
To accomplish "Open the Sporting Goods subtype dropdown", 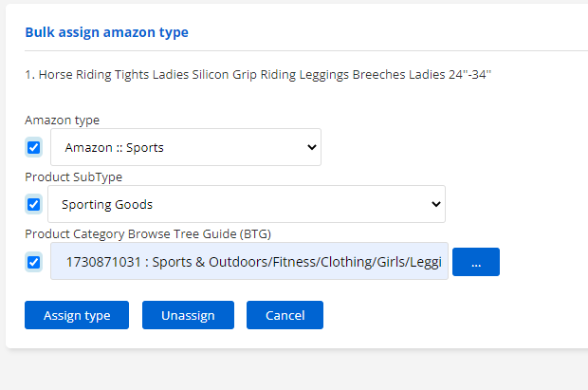I will pyautogui.click(x=247, y=204).
